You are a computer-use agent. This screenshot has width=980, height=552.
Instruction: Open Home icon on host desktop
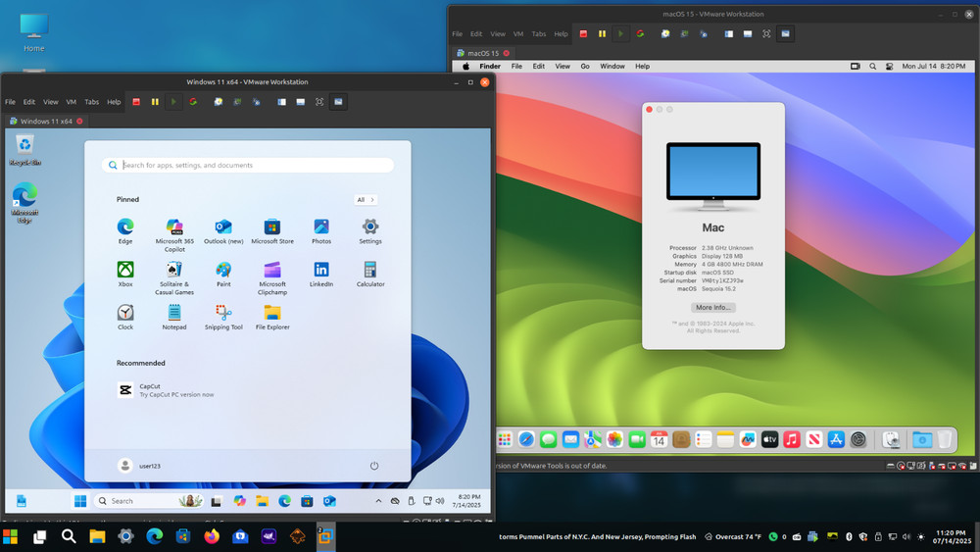[x=33, y=32]
